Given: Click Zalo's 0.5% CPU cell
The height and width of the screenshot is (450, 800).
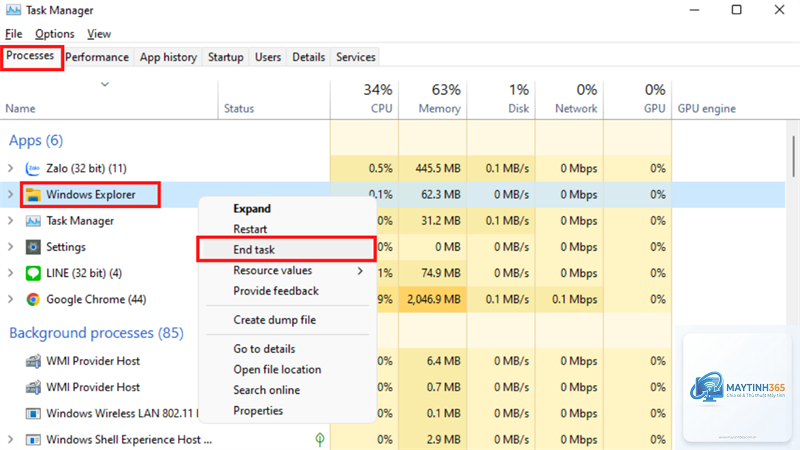Looking at the screenshot, I should coord(364,168).
